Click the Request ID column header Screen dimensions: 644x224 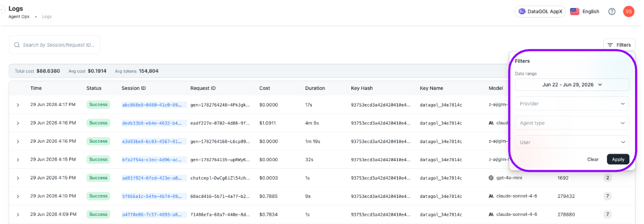point(203,88)
